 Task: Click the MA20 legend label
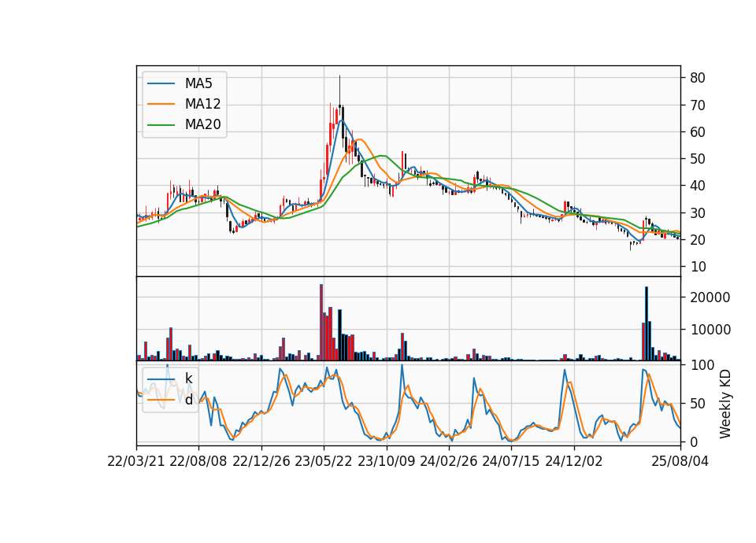pyautogui.click(x=202, y=124)
